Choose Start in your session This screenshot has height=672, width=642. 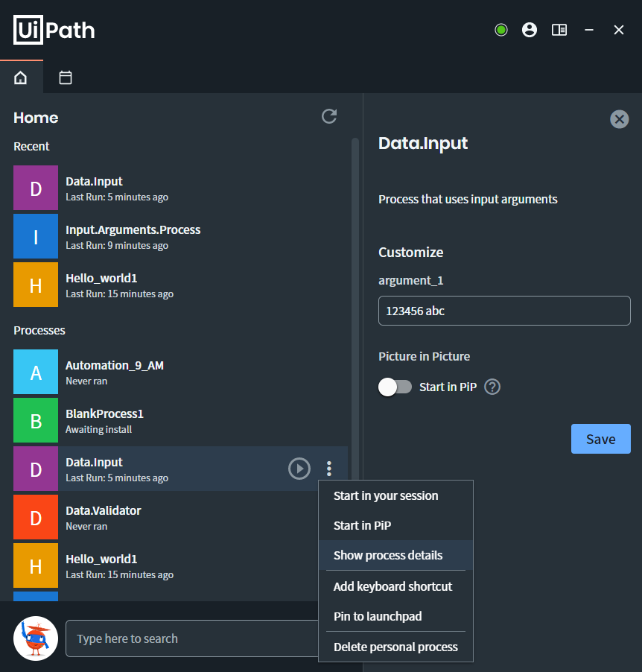tap(395, 496)
